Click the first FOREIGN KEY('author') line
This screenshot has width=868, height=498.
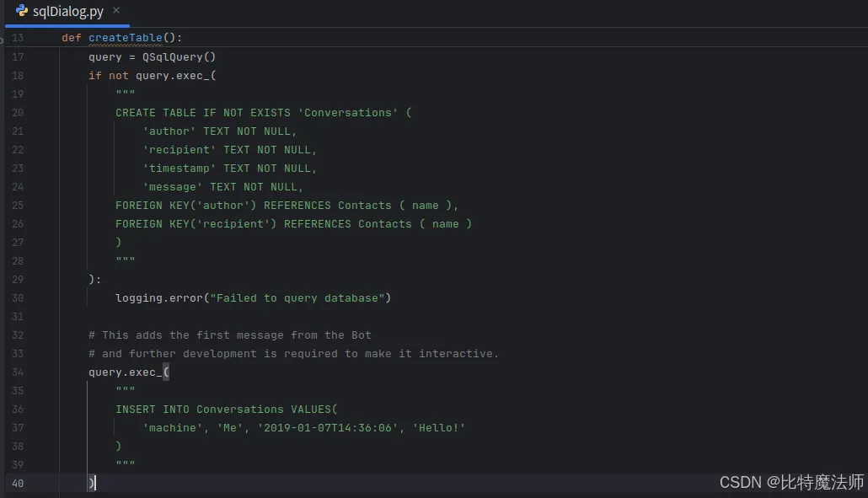tap(287, 206)
